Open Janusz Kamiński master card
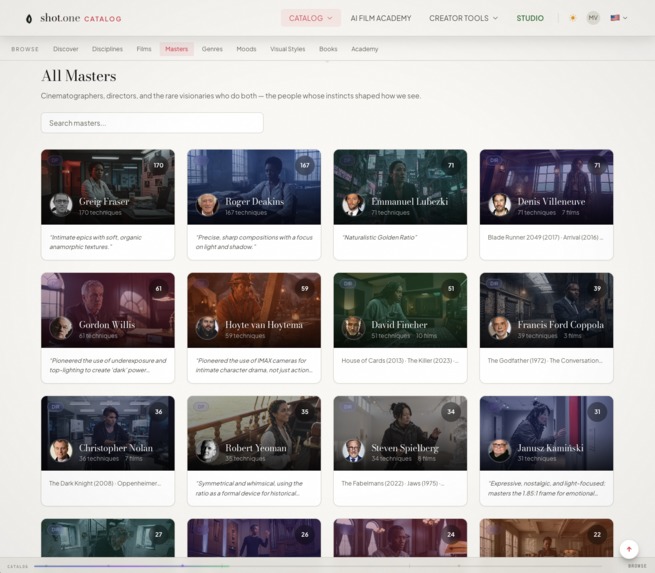Screen dimensions: 655x573 point(546,451)
